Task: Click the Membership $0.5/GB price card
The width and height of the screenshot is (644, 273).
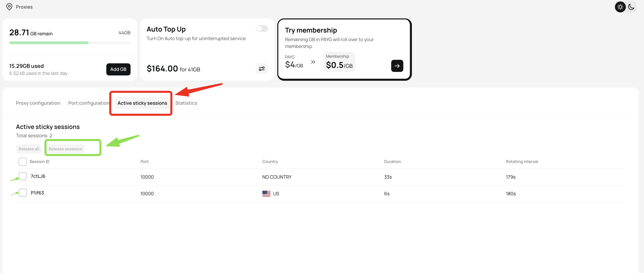Action: [x=339, y=62]
